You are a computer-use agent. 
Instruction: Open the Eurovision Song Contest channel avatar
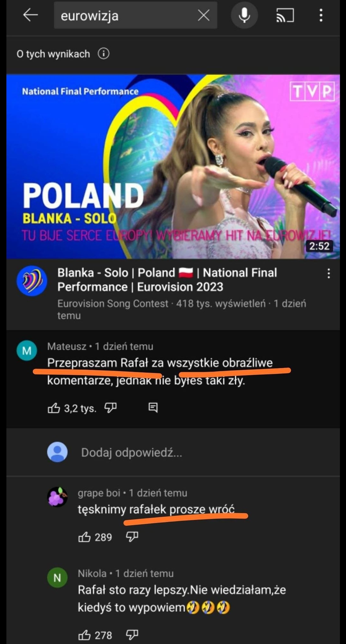point(32,281)
